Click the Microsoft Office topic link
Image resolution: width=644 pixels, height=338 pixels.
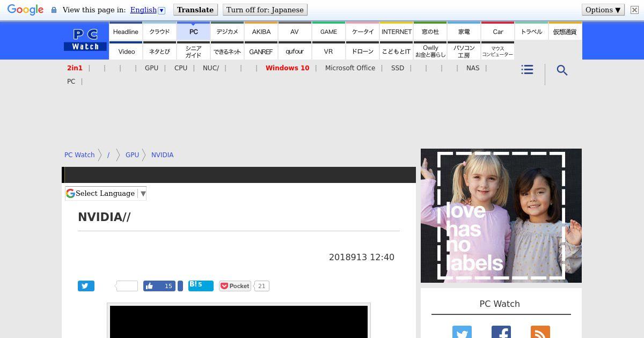[x=350, y=68]
